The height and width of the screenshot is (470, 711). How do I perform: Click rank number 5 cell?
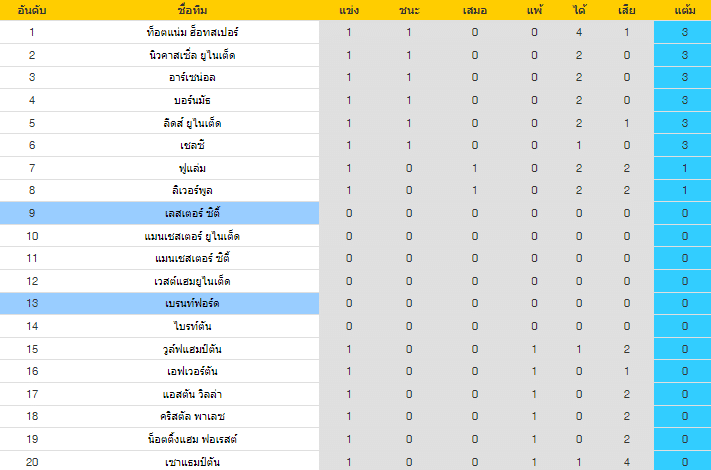pos(32,123)
